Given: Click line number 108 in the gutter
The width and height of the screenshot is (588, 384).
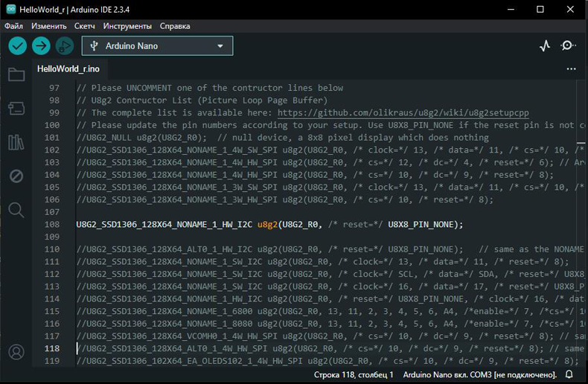Looking at the screenshot, I should (52, 224).
